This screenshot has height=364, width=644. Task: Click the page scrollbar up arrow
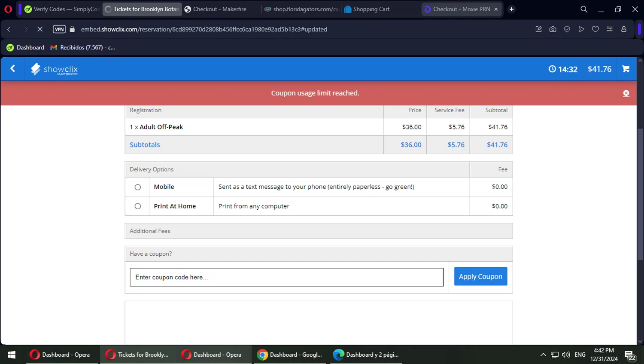tap(640, 61)
